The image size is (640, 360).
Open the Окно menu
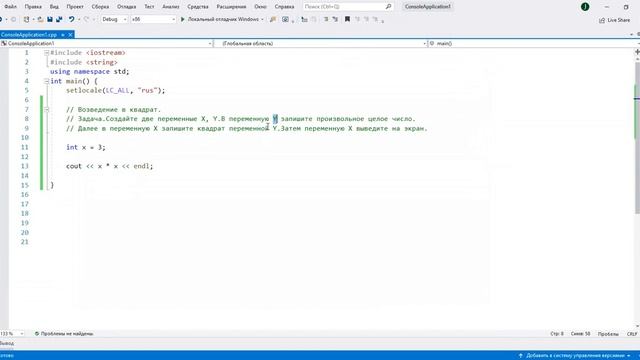[260, 7]
